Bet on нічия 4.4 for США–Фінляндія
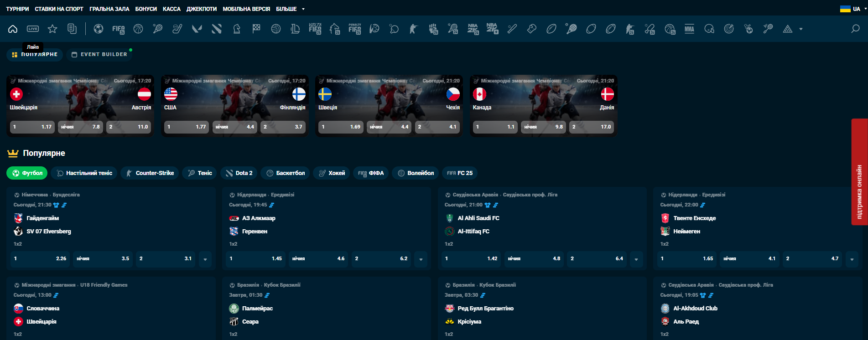 point(235,127)
